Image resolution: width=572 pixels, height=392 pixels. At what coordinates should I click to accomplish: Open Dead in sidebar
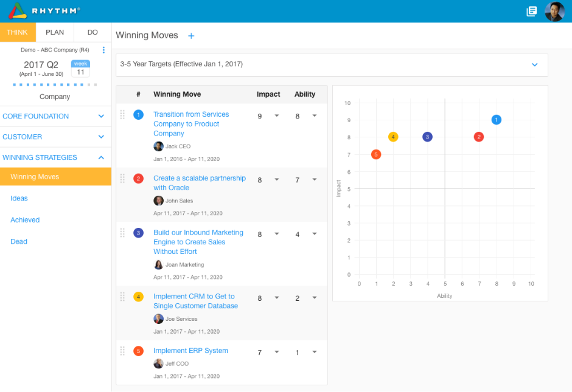pyautogui.click(x=19, y=241)
